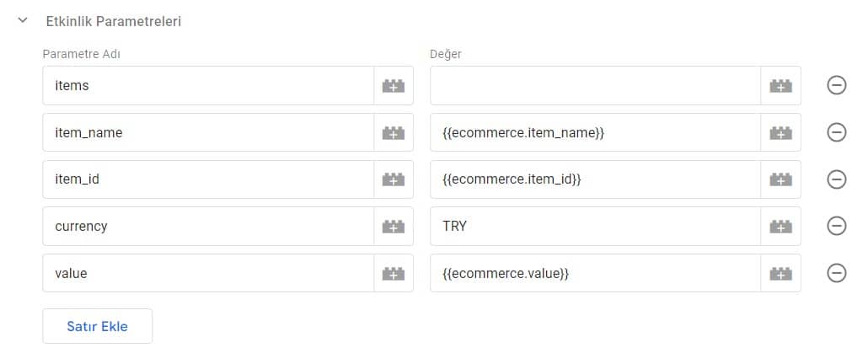Screen dimensions: 868x353
Task: Remove the items parameter row
Action: click(837, 86)
